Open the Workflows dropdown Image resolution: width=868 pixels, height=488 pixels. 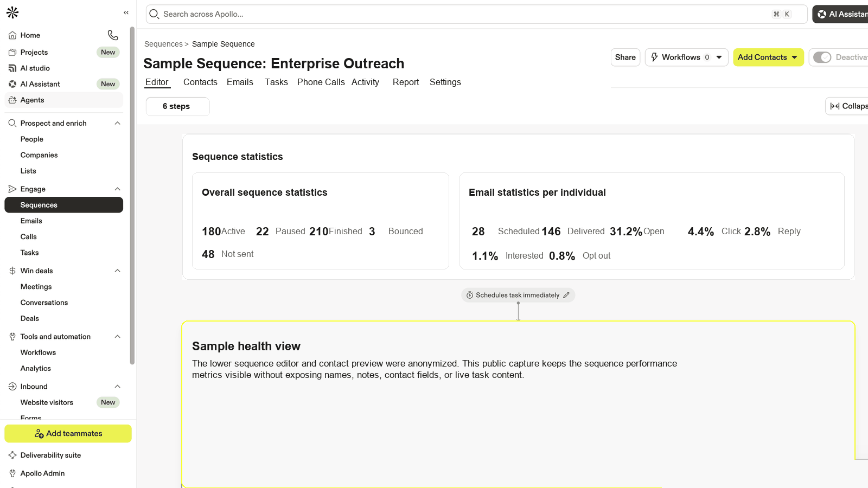(686, 57)
